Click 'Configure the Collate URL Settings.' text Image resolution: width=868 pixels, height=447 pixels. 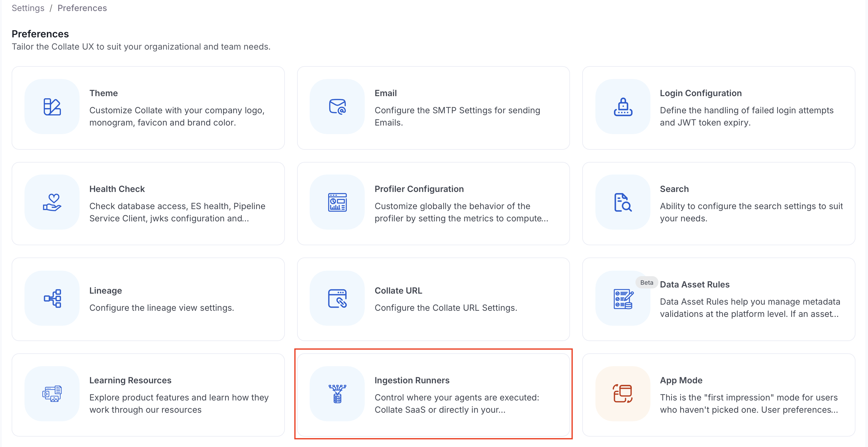pyautogui.click(x=445, y=308)
